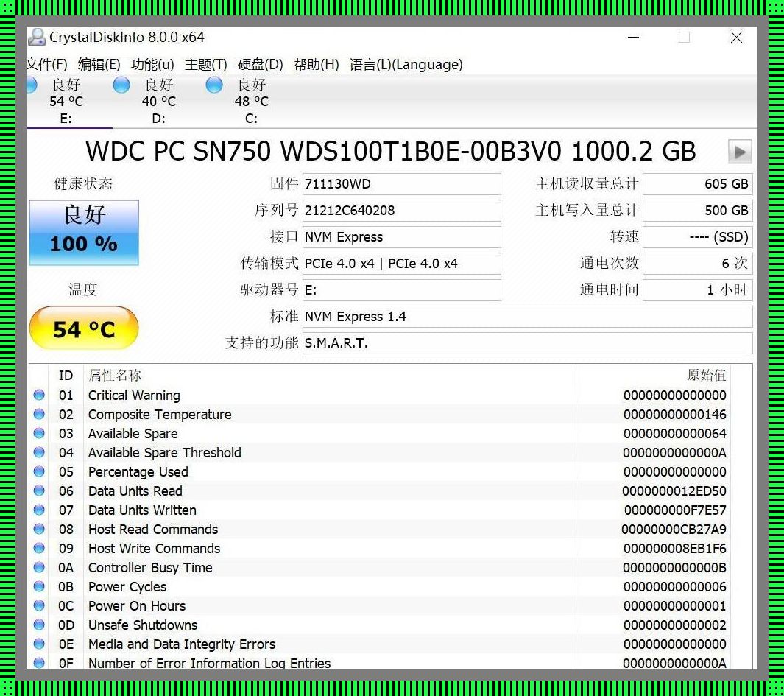Click the ID column header
784x696 pixels.
pyautogui.click(x=66, y=376)
